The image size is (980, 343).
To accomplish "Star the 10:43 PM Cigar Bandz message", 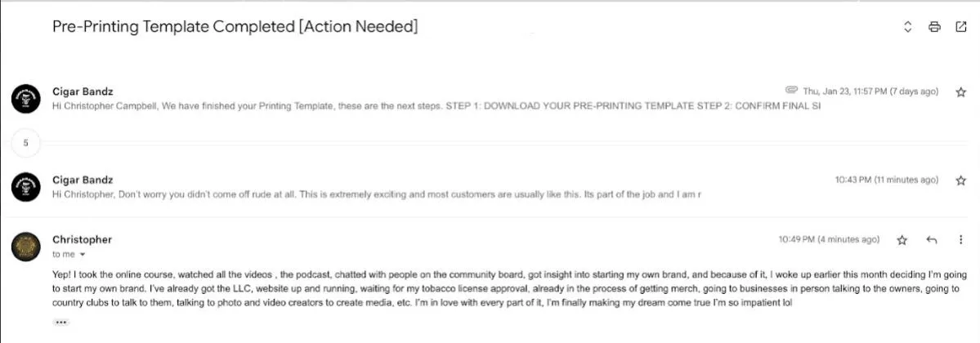I will pos(961,180).
